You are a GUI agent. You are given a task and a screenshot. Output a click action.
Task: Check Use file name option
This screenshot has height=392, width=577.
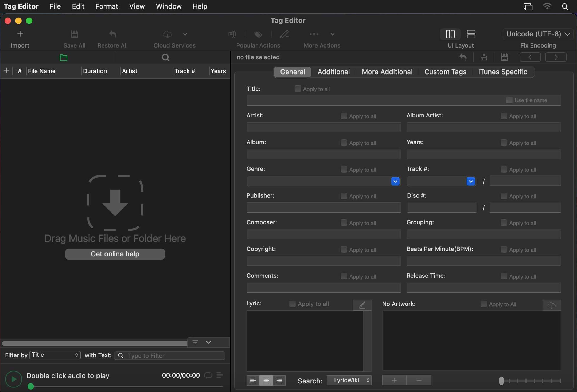[509, 100]
